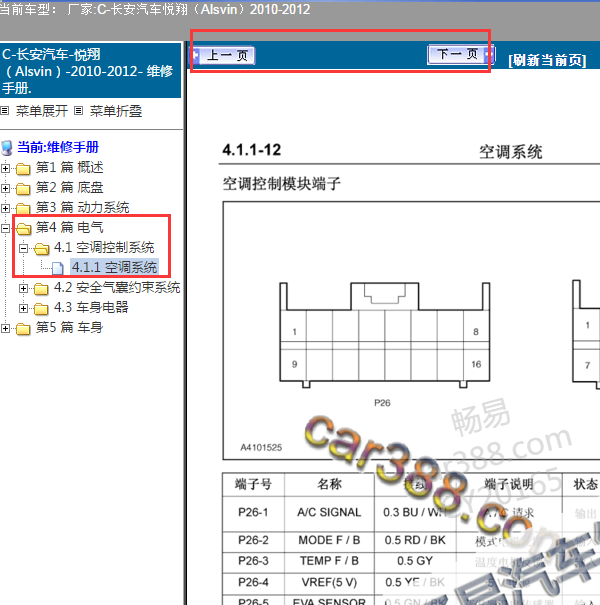Expand the 4.3 车身电器 node

(x=24, y=308)
